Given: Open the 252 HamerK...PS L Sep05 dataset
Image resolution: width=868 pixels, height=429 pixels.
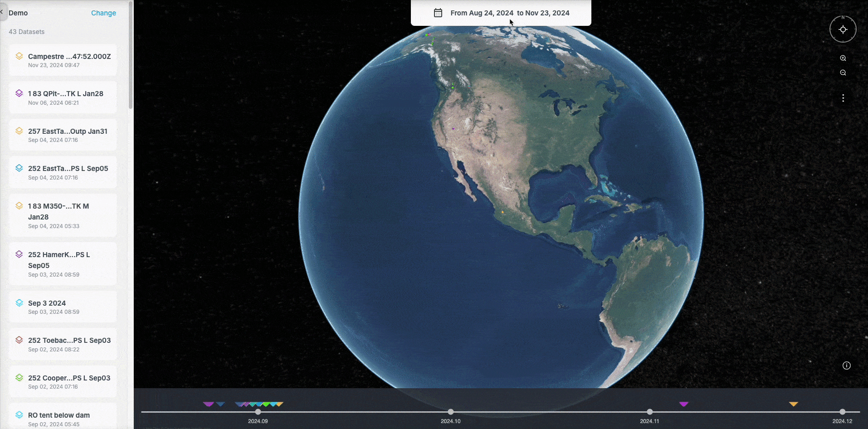Looking at the screenshot, I should [x=63, y=264].
